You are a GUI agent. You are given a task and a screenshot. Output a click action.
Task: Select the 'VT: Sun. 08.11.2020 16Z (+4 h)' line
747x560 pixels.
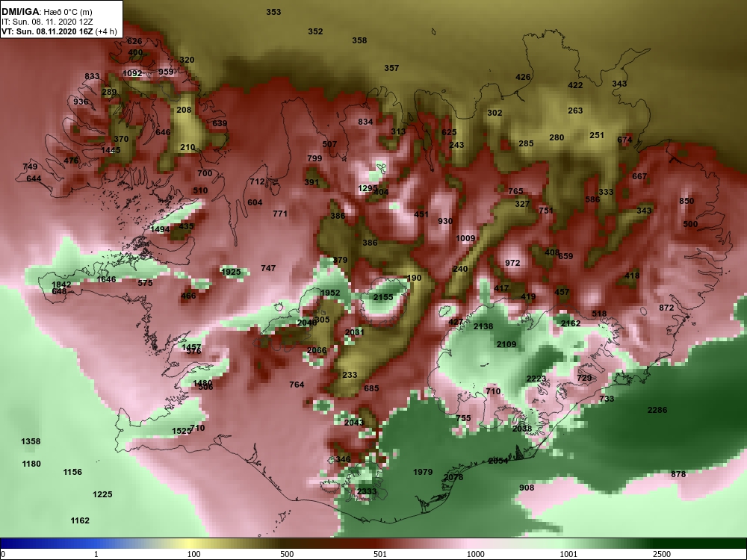pyautogui.click(x=58, y=31)
